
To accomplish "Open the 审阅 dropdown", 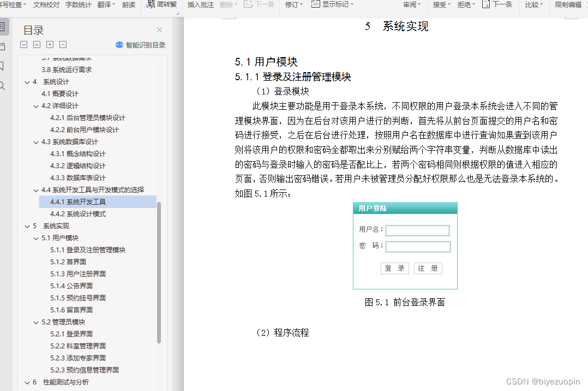I will click(412, 4).
